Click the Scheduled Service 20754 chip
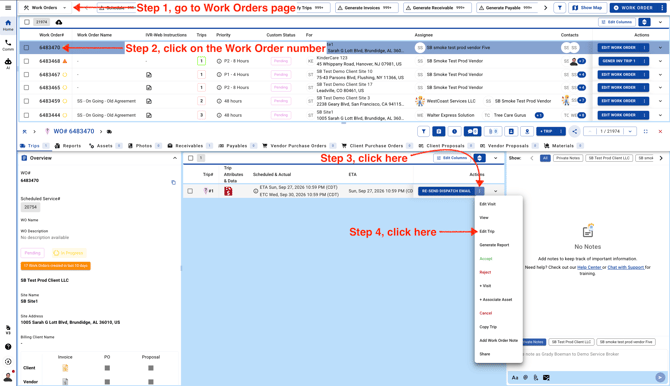The image size is (670, 386). pos(30,207)
